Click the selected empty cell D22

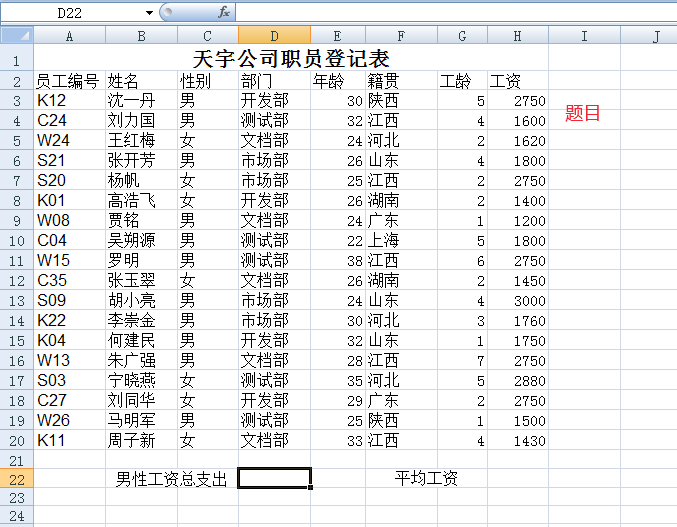click(x=274, y=478)
